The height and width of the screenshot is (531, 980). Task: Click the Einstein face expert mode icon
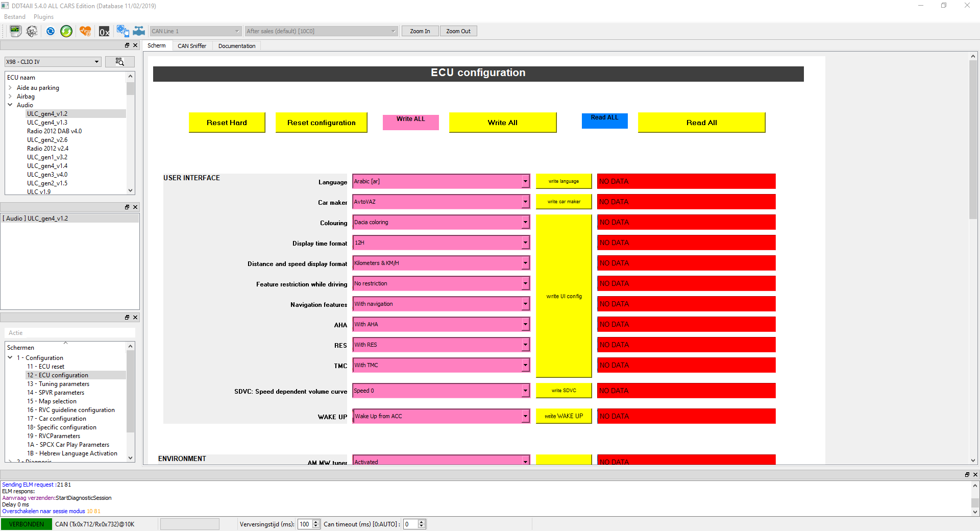(32, 31)
